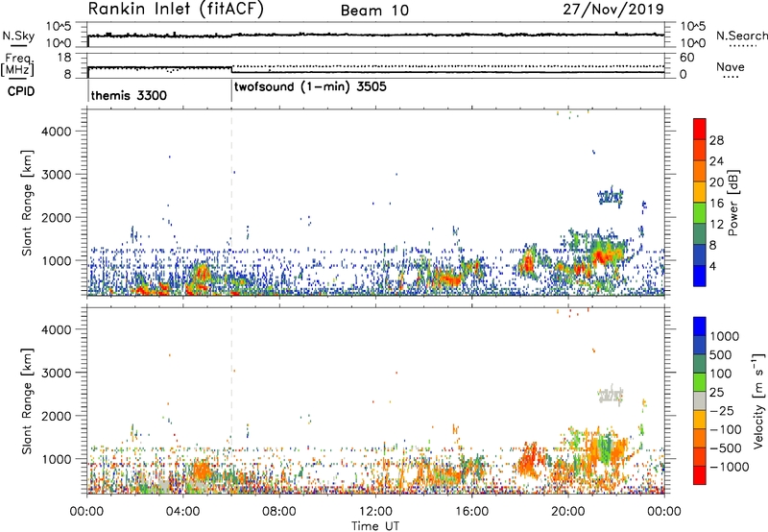Click the velocity panel 'Slant Range [km]' label

[x=27, y=400]
